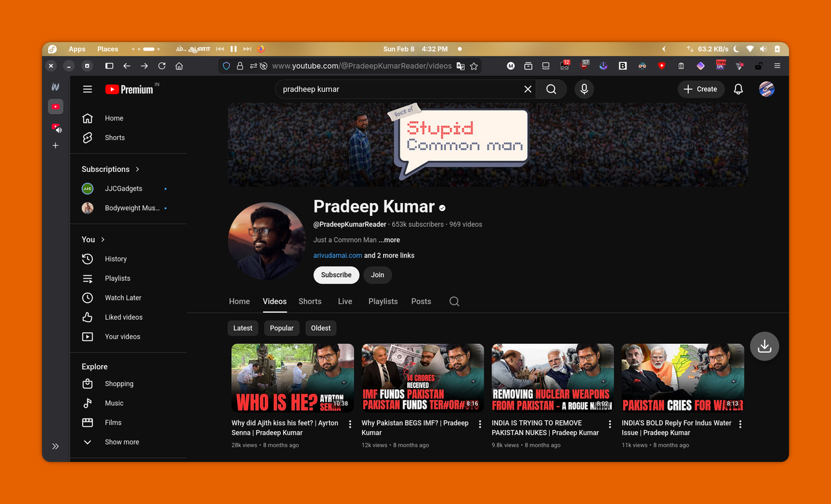
Task: Switch to the channel Posts tab
Action: 421,302
